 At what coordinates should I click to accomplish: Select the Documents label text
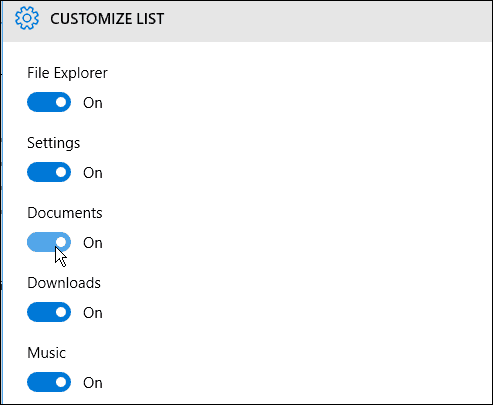pyautogui.click(x=65, y=213)
